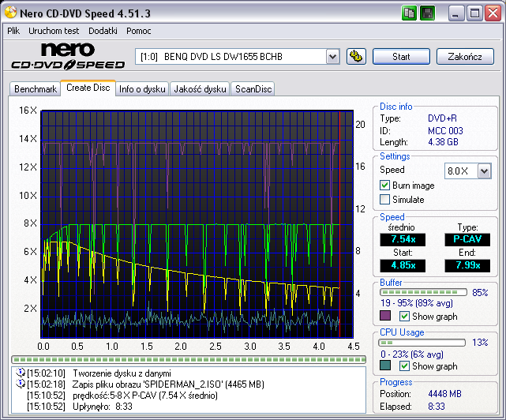Click the 8.0X speed value field

(461, 171)
